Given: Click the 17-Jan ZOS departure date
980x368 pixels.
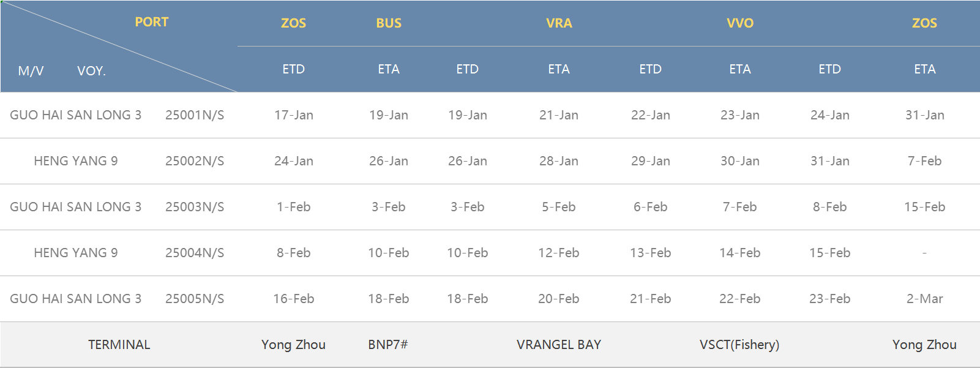Looking at the screenshot, I should [294, 115].
